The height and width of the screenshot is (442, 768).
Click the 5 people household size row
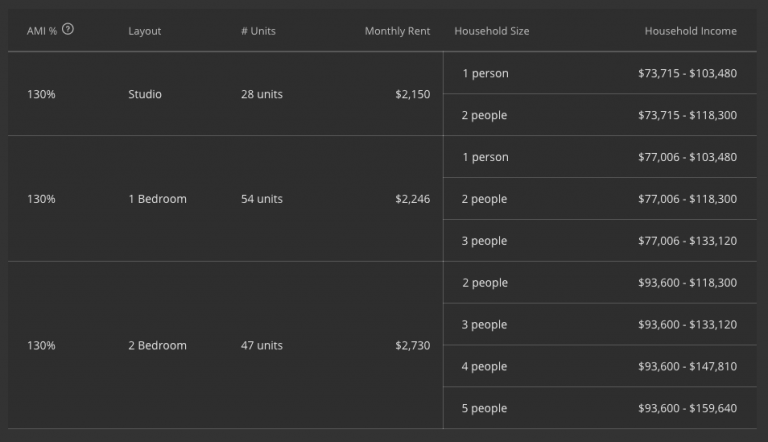(x=484, y=408)
